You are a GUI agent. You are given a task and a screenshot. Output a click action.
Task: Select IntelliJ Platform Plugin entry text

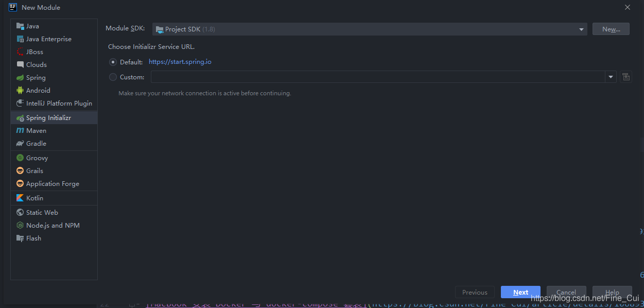pyautogui.click(x=59, y=104)
